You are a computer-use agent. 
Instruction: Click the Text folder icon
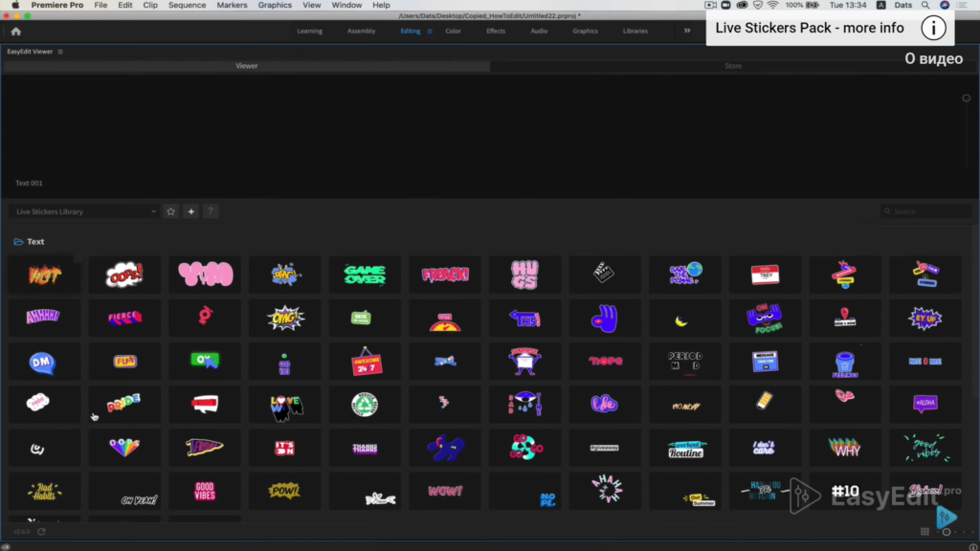point(19,242)
